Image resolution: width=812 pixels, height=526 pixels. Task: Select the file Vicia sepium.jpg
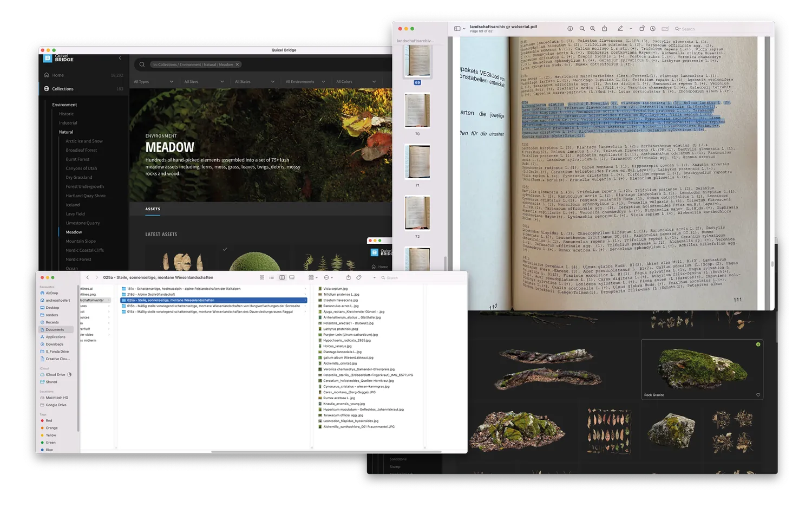(x=336, y=289)
